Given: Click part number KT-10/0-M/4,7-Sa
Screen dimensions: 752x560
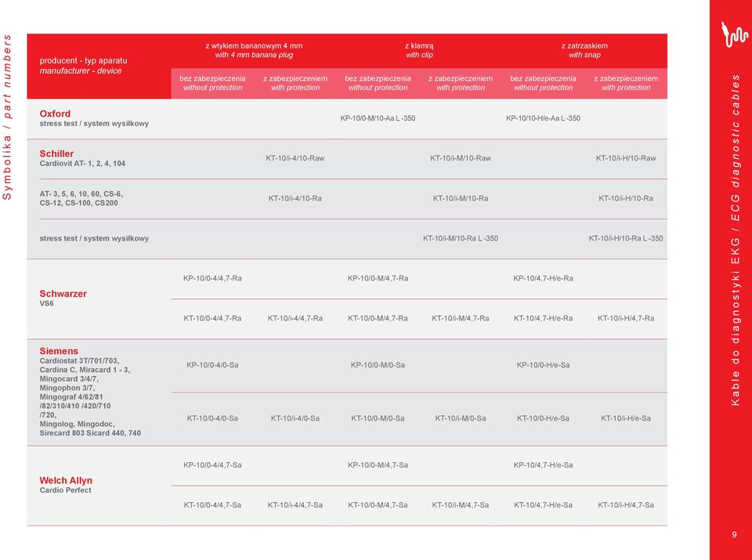Looking at the screenshot, I should pos(378,505).
